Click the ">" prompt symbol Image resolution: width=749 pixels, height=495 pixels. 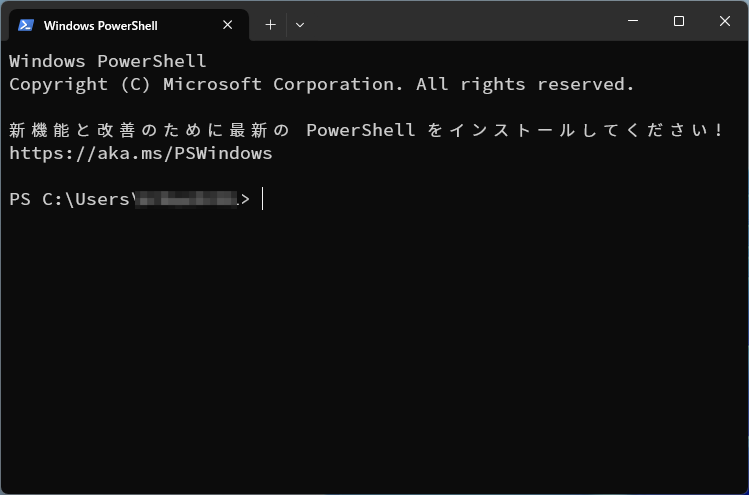(x=245, y=199)
